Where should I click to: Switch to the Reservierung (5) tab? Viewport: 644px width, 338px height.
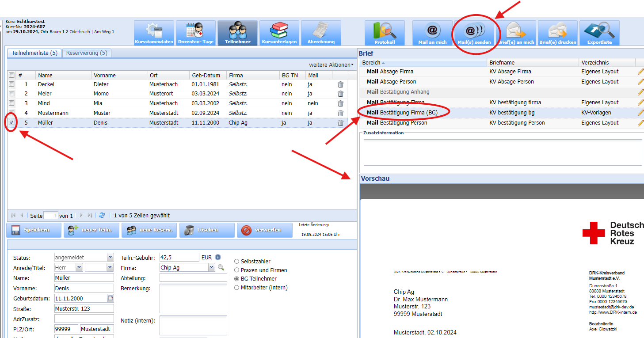86,53
